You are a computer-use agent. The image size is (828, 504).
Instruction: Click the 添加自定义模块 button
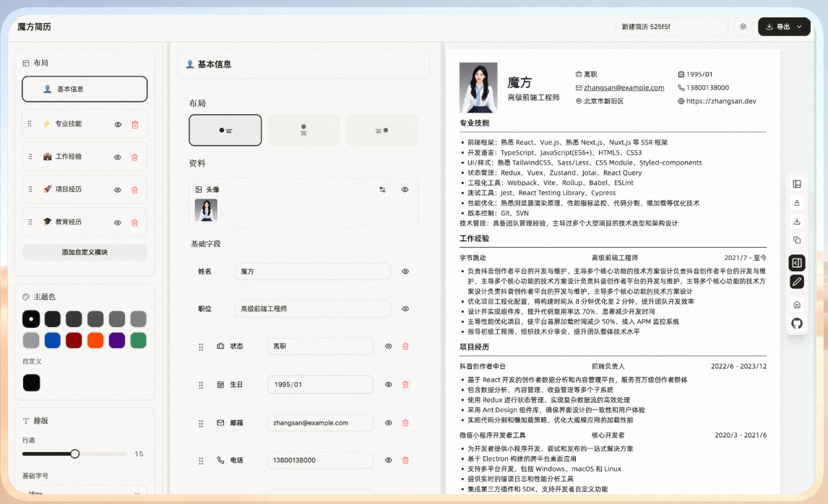tap(85, 252)
